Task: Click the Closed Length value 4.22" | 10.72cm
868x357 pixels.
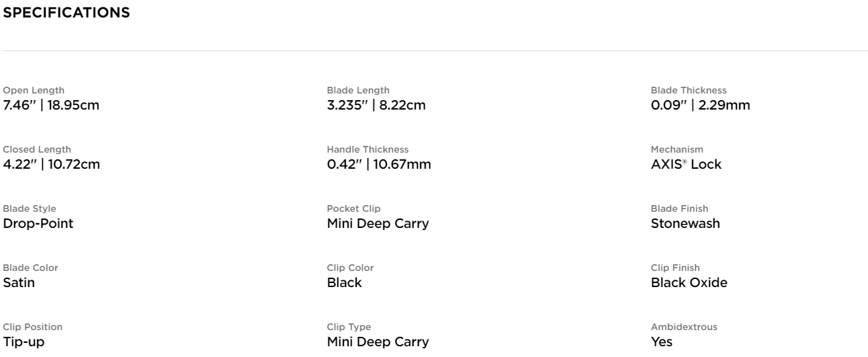Action: (52, 164)
